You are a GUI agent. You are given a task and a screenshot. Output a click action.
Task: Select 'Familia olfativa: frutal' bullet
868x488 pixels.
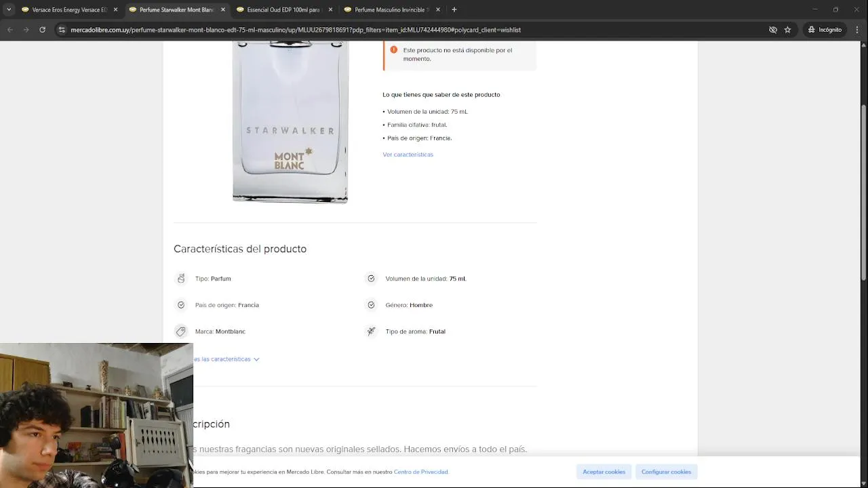click(417, 125)
